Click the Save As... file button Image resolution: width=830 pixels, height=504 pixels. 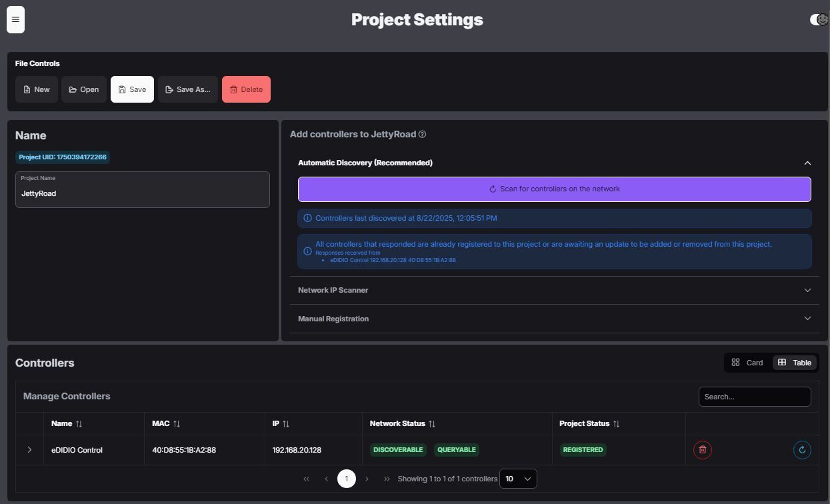point(187,89)
